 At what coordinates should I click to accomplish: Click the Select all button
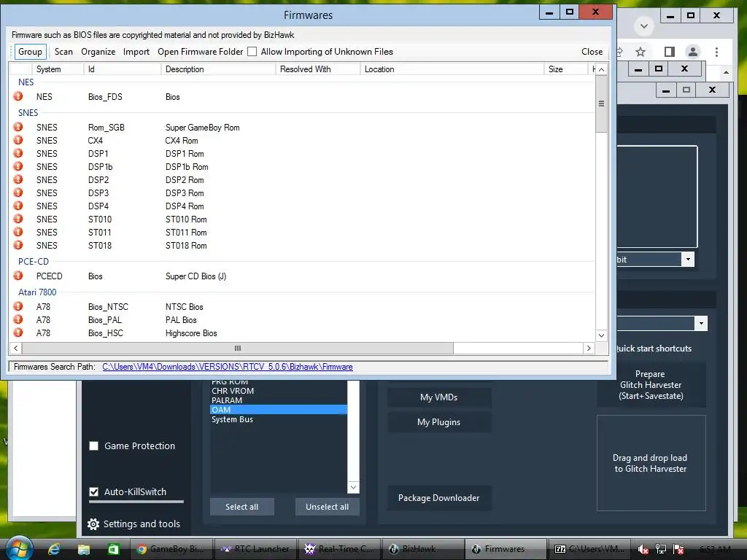[242, 507]
